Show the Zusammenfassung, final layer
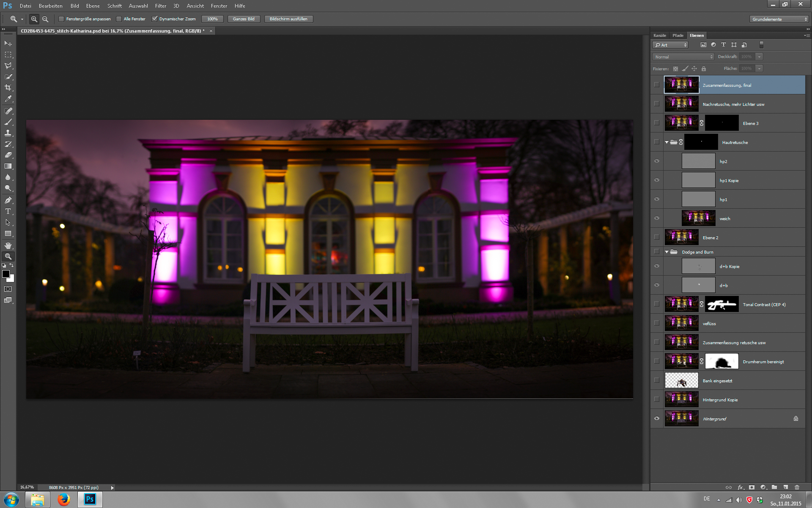 click(657, 85)
